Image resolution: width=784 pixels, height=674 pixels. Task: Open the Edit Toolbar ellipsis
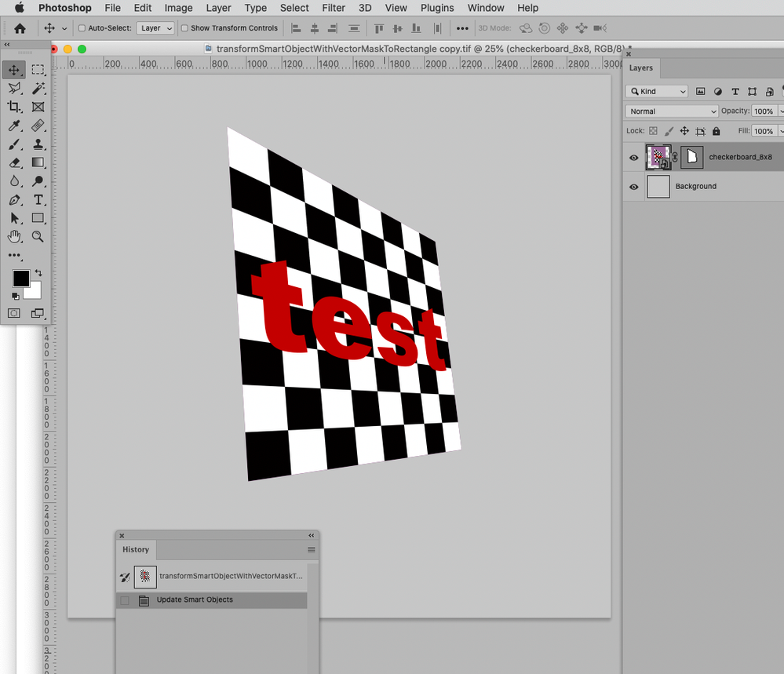[x=14, y=256]
